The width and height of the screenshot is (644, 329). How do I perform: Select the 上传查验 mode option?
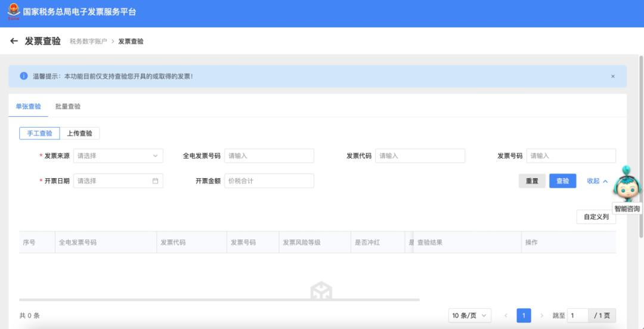coord(79,134)
